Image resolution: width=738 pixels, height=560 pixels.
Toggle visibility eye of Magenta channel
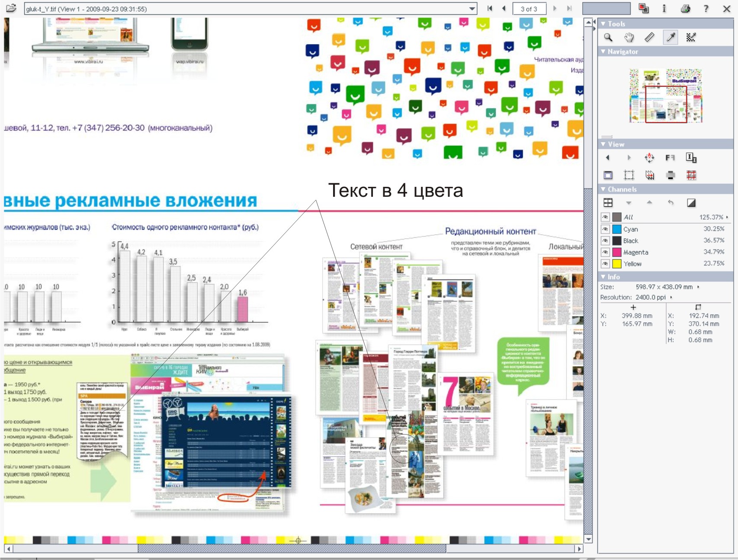tap(605, 252)
